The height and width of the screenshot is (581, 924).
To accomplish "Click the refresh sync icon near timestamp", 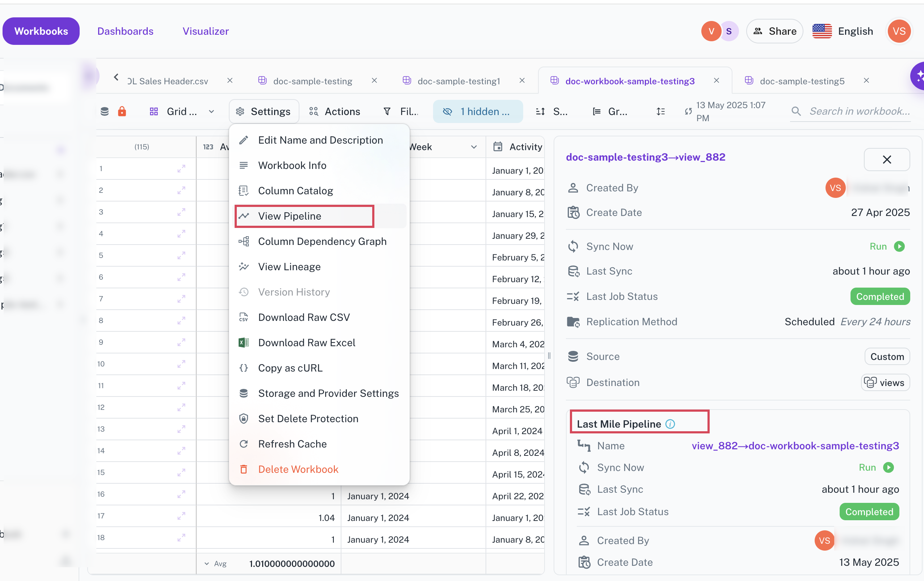I will click(688, 111).
